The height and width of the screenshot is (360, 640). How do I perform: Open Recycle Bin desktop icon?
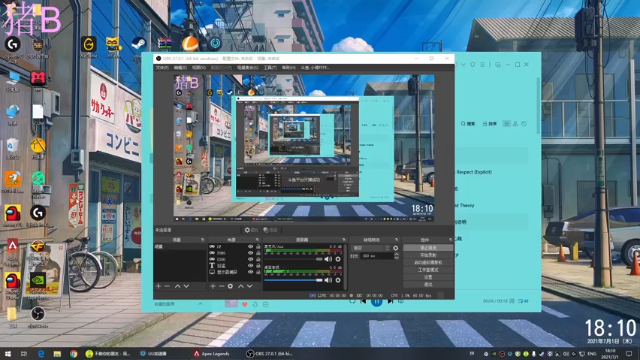tap(13, 148)
